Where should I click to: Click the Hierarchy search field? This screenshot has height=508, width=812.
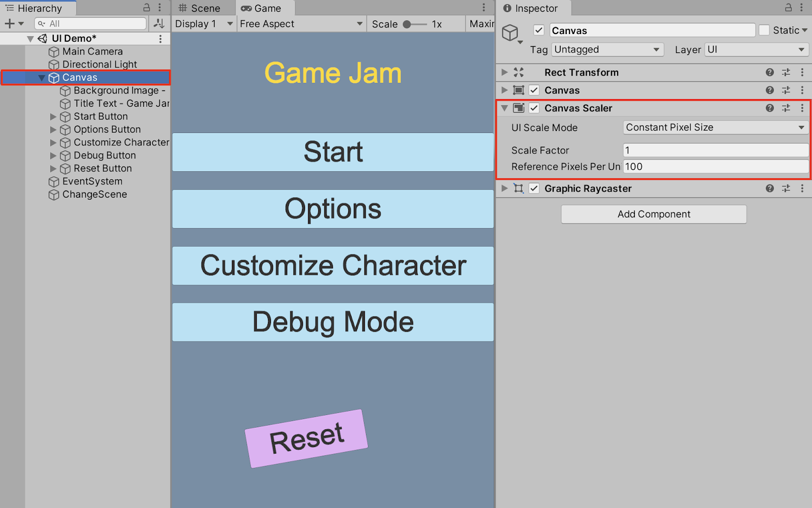(91, 23)
